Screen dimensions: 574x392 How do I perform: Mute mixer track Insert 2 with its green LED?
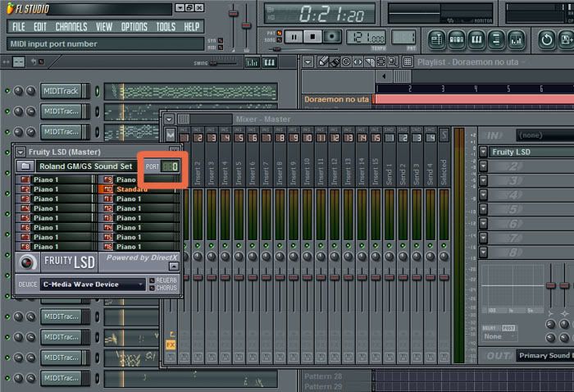tap(198, 245)
